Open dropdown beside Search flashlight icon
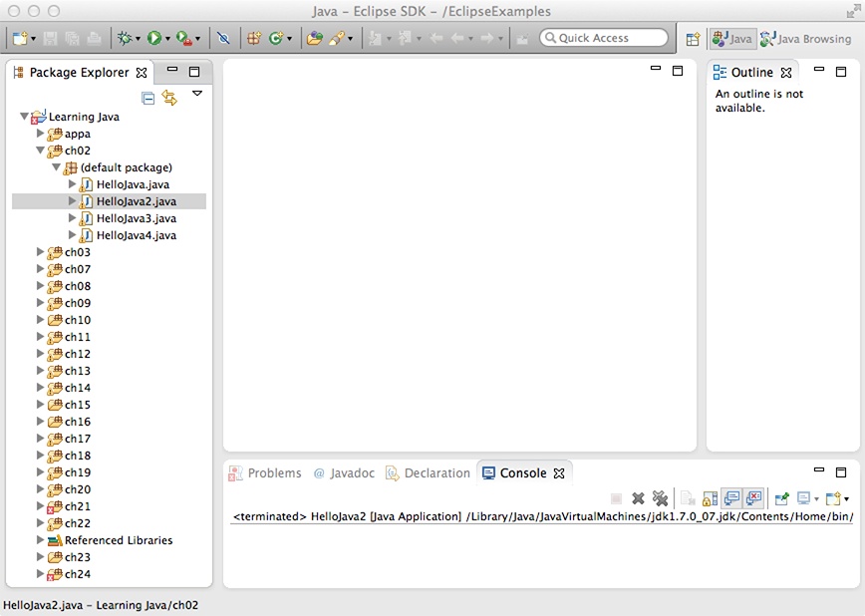This screenshot has height=616, width=865. tap(350, 39)
